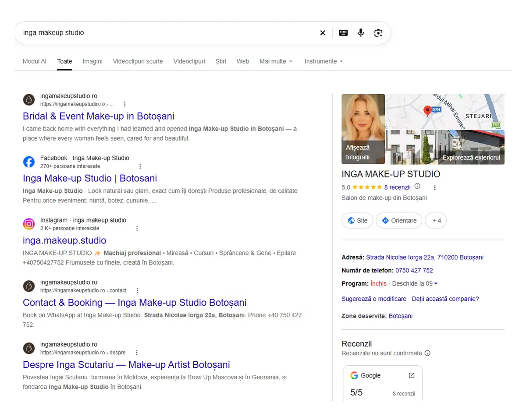Click the 'Salon de make-up din Botoșani' text
Screen dimensions: 526x420
tap(384, 198)
